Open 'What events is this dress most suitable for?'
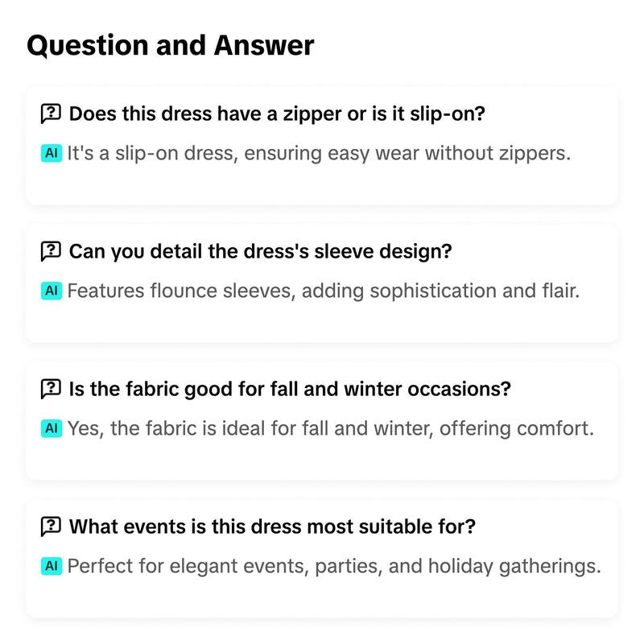Image resolution: width=644 pixels, height=644 pixels. click(x=272, y=526)
